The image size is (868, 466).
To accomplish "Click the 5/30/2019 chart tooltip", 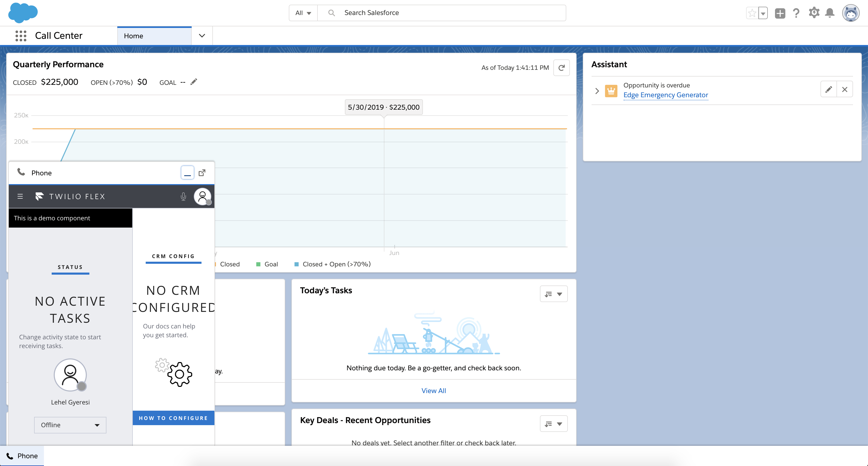I will point(383,107).
